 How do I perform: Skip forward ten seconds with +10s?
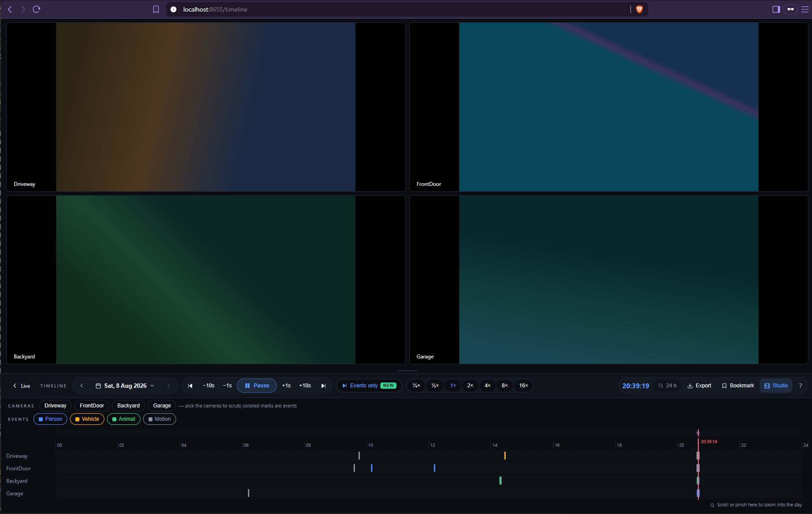[305, 386]
